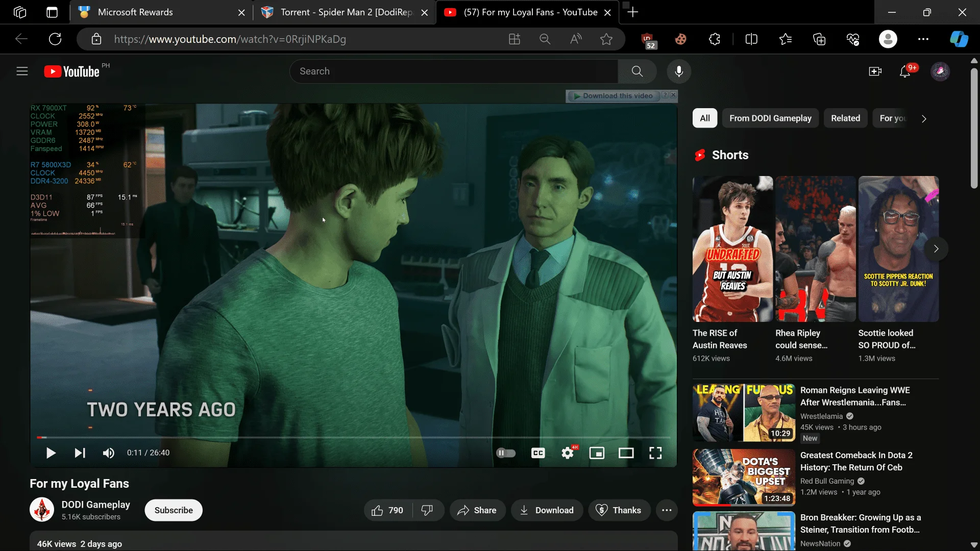Viewport: 980px width, 551px height.
Task: Open the Rhea Ripley short thumbnail
Action: coord(816,249)
